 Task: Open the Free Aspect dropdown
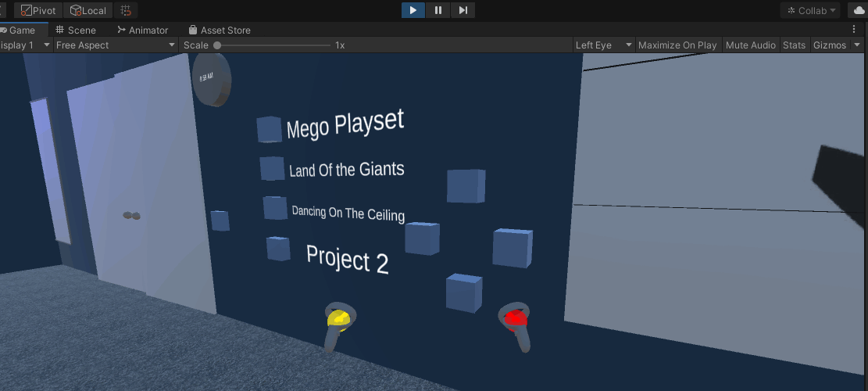[x=116, y=45]
